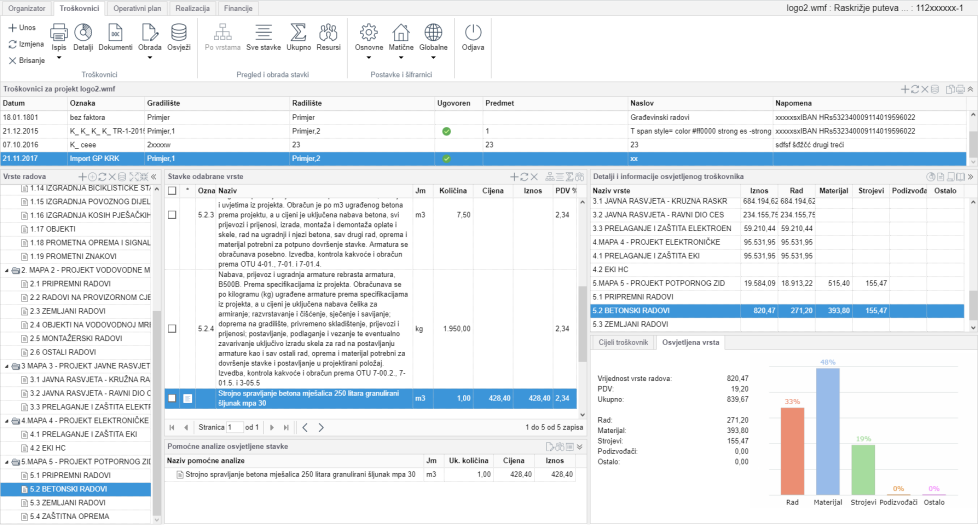Refresh the Troškovnici za projekt panel

coord(915,89)
